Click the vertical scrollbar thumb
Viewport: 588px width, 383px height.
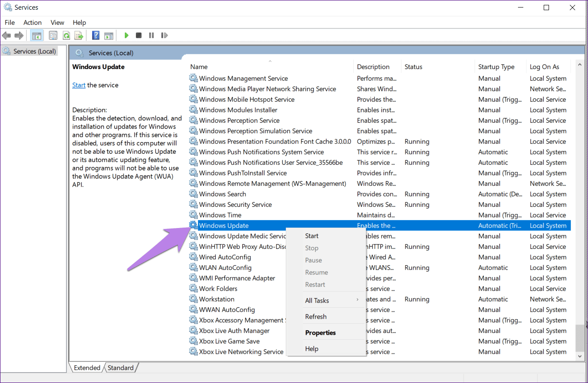click(580, 337)
